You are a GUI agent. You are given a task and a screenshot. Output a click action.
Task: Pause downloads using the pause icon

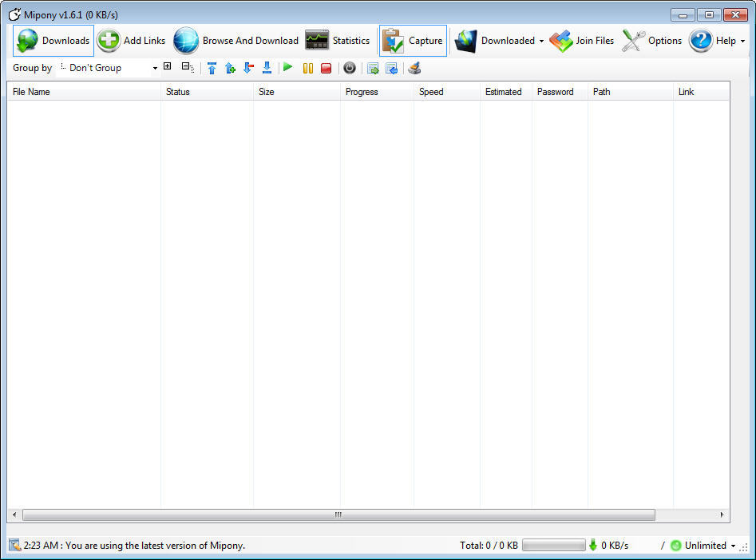tap(308, 68)
